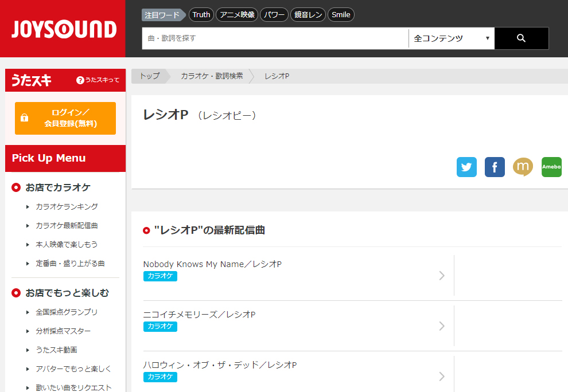
Task: Expand the ハロウィン・オブ・ザ・デッド row arrow
Action: click(x=441, y=377)
